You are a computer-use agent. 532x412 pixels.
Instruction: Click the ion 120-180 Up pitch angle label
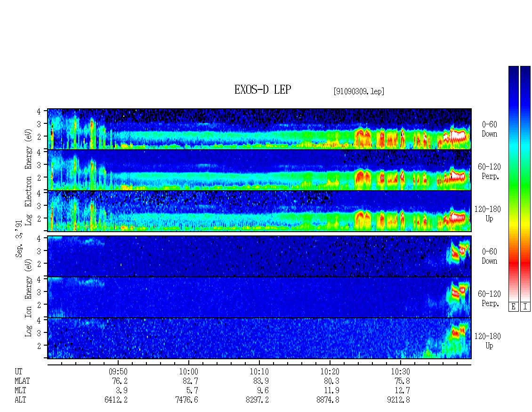488,341
